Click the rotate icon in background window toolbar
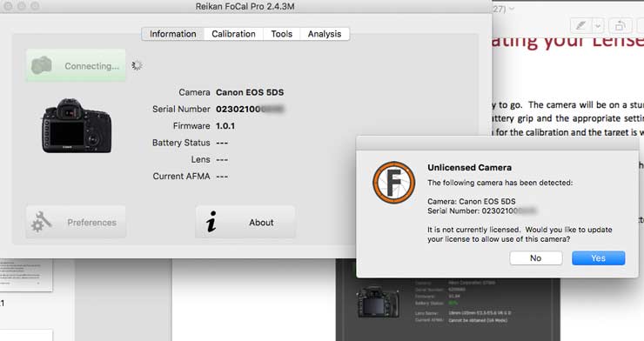Viewport: 644px width, 341px height. click(x=621, y=26)
